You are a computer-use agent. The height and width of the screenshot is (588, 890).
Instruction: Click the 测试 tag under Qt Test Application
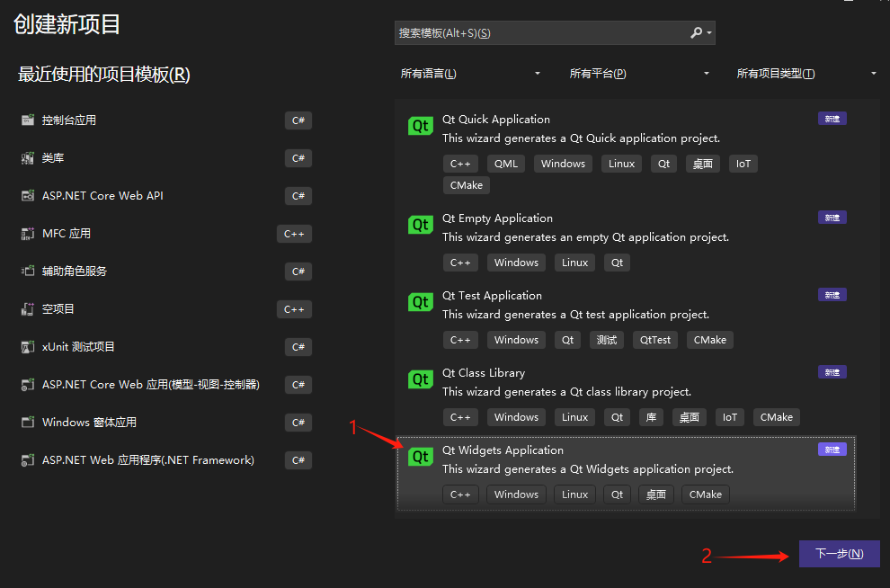pyautogui.click(x=607, y=340)
